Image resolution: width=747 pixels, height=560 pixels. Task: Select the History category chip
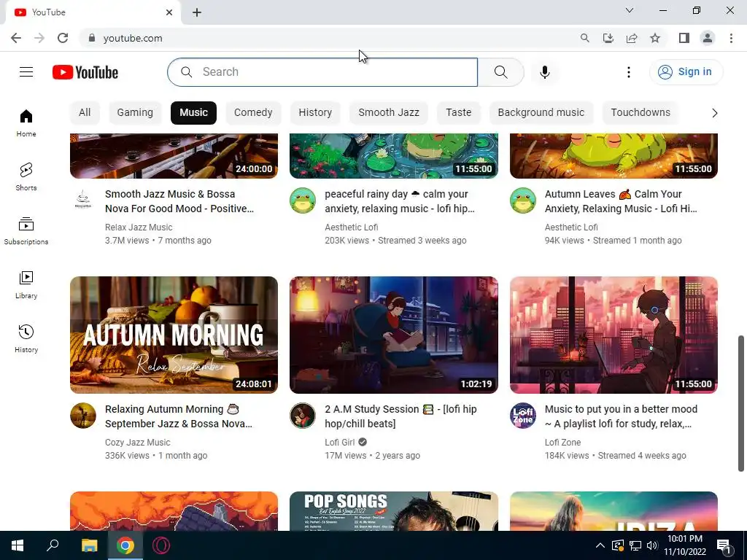point(315,113)
